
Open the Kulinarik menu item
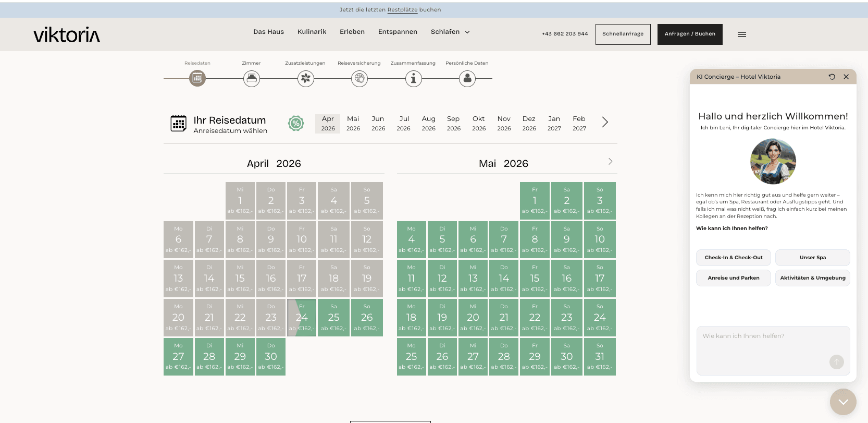click(x=312, y=32)
